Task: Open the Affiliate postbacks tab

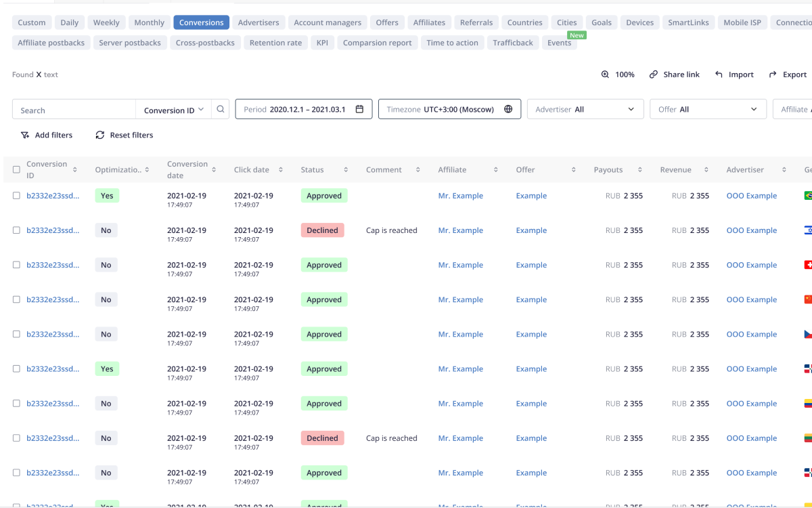Action: coord(51,43)
